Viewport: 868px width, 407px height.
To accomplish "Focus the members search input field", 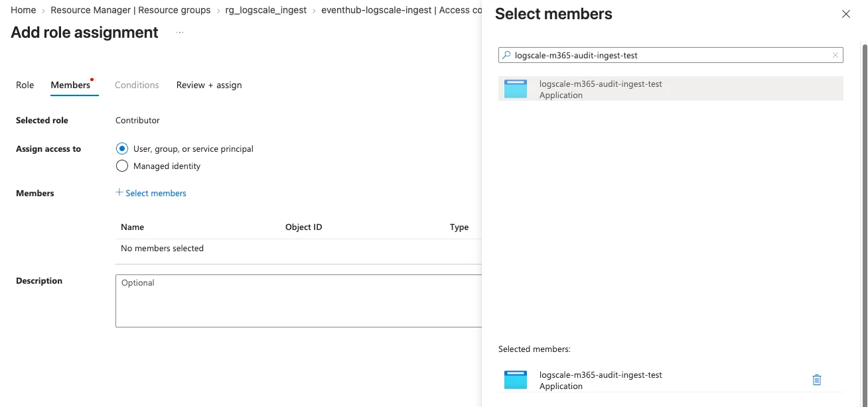I will click(671, 55).
